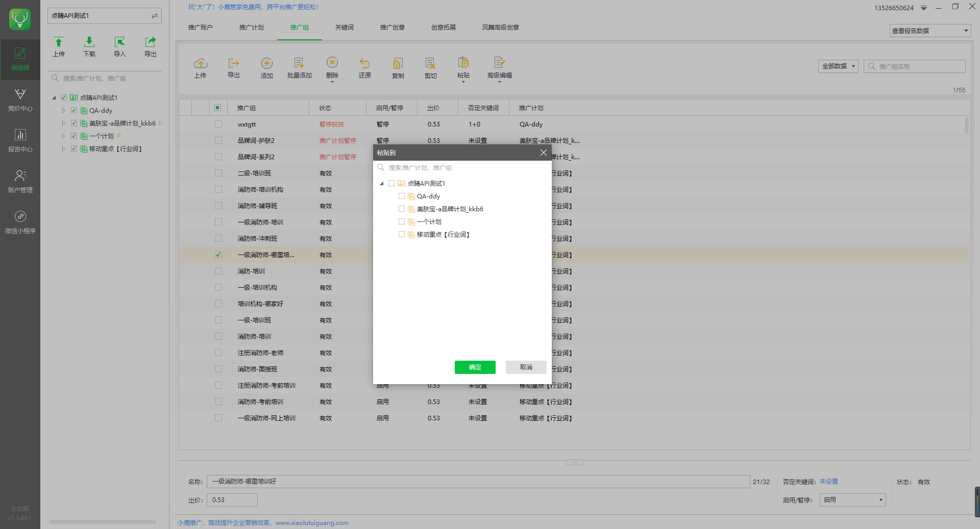This screenshot has height=529, width=980.
Task: Open the account menu arrow beside 13526650624
Action: coord(924,8)
